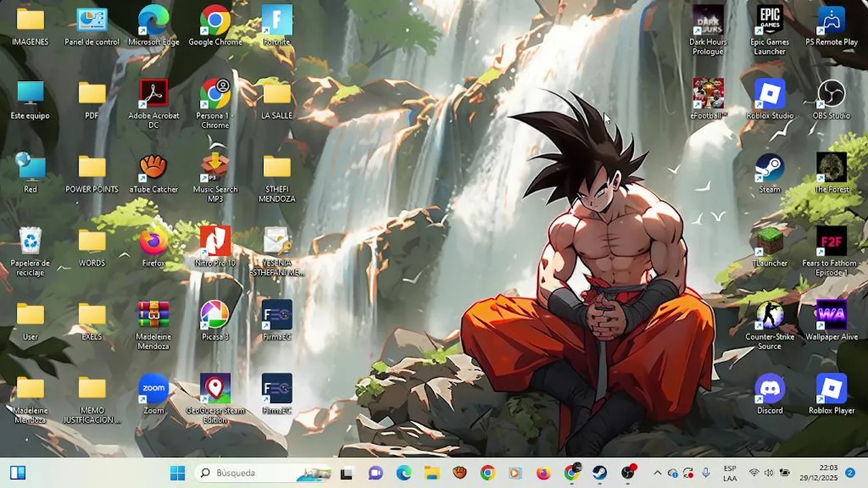868x488 pixels.
Task: Open the PDF folder
Action: 92,100
